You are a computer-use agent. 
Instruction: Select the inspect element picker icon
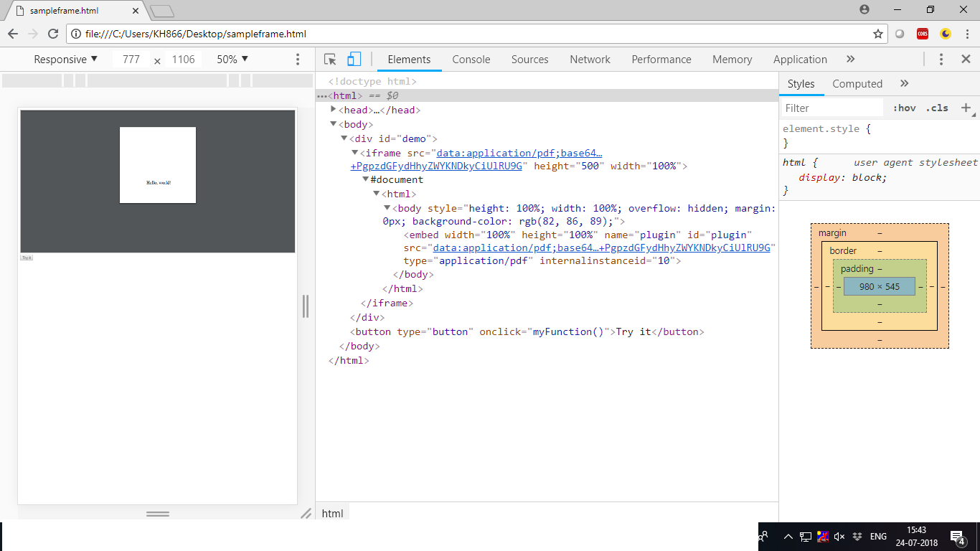[x=330, y=60]
